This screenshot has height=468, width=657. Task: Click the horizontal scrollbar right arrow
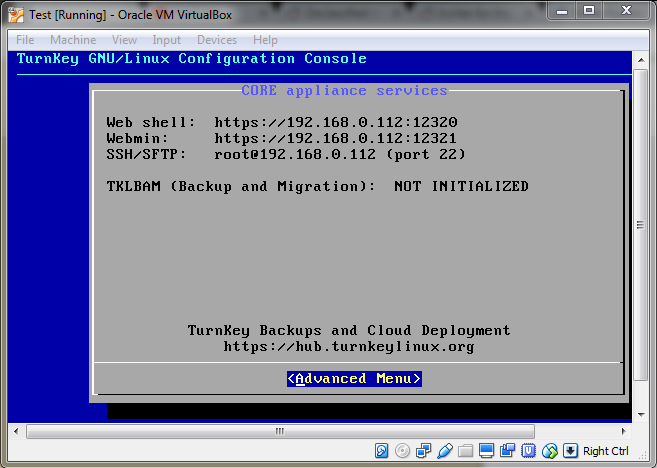click(x=622, y=431)
